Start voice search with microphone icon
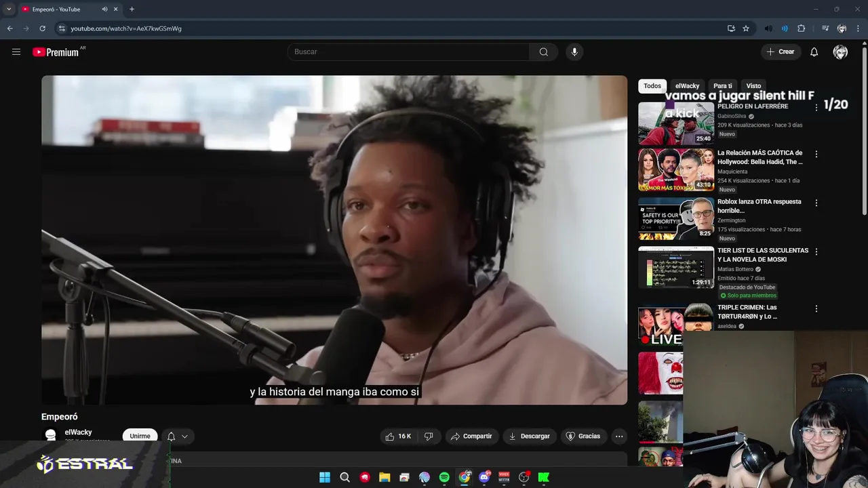Viewport: 868px width, 488px height. click(574, 52)
